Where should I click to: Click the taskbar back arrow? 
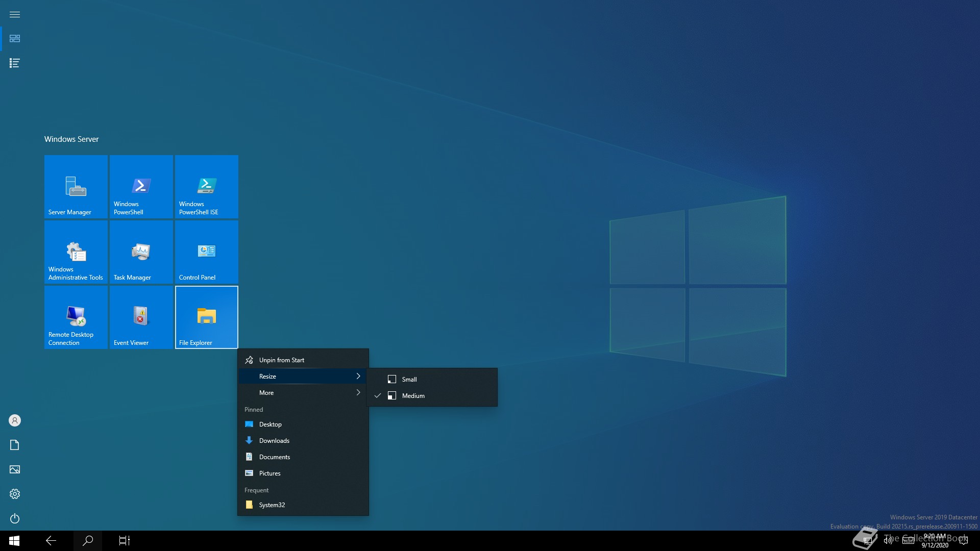51,541
